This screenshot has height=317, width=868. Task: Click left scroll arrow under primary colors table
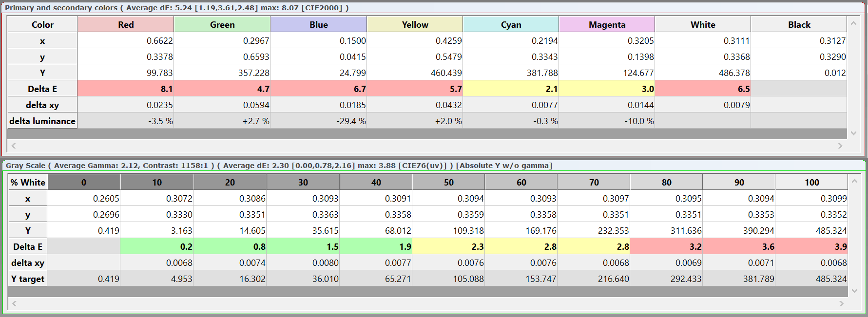[14, 146]
